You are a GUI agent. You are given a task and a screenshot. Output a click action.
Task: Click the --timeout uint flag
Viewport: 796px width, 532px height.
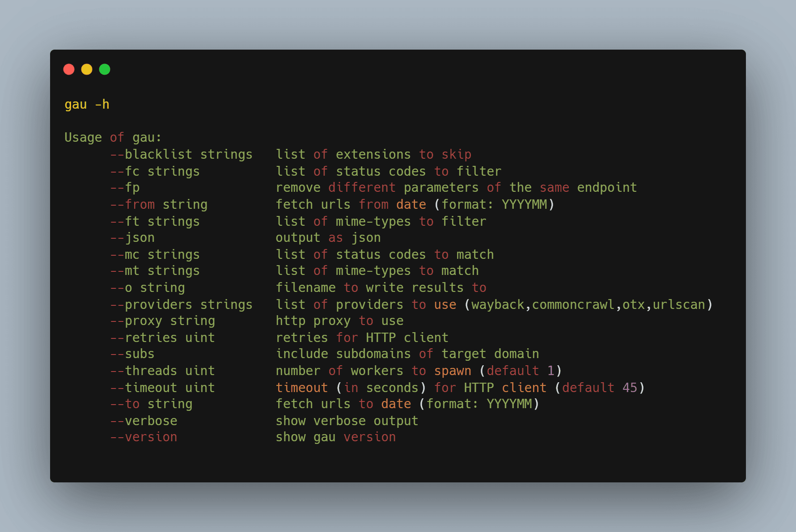[162, 388]
